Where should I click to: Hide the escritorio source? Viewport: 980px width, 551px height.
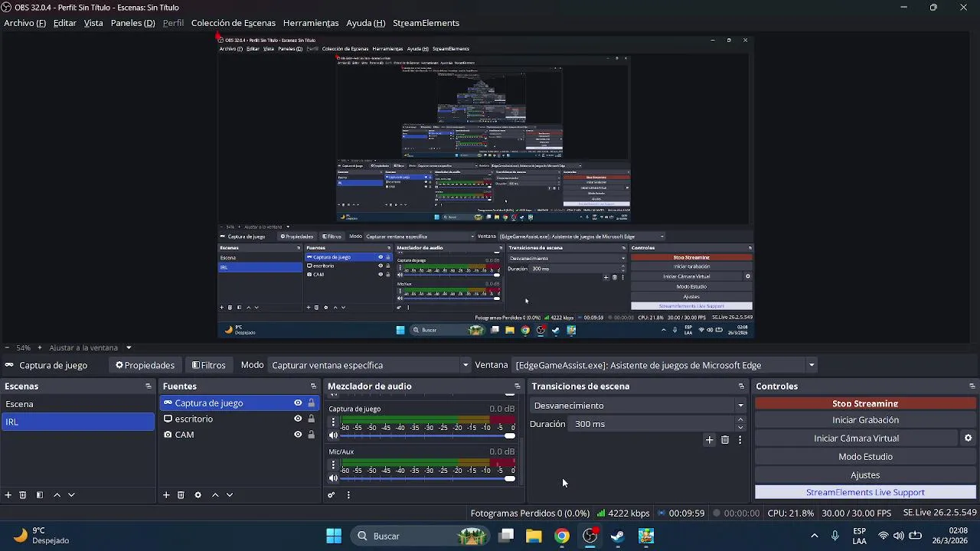click(x=298, y=419)
